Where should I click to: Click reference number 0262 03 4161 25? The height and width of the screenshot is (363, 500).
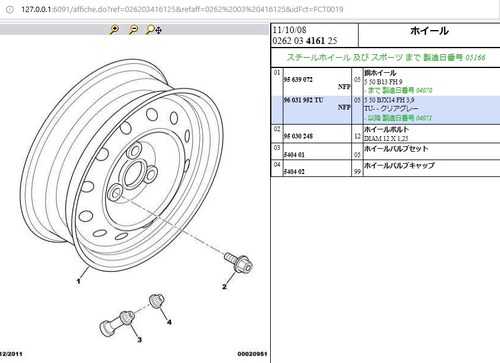[305, 41]
